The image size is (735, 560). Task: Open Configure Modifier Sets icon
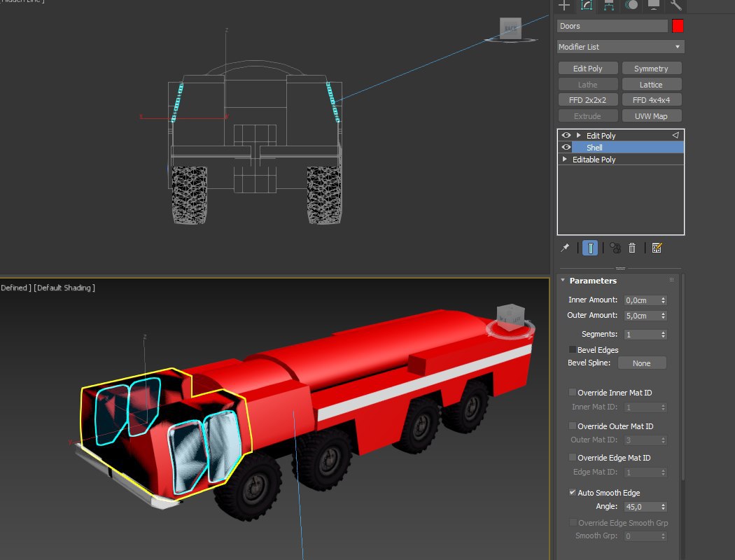point(657,248)
